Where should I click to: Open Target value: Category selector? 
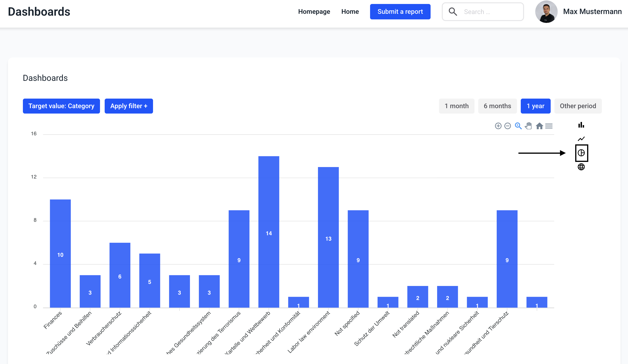pyautogui.click(x=61, y=106)
